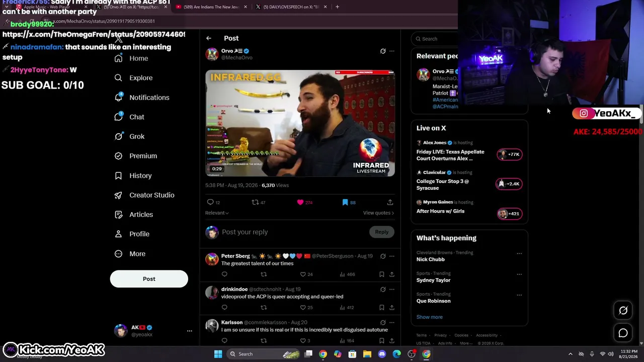Toggle the like heart showing 274
644x362 pixels.
tap(300, 202)
